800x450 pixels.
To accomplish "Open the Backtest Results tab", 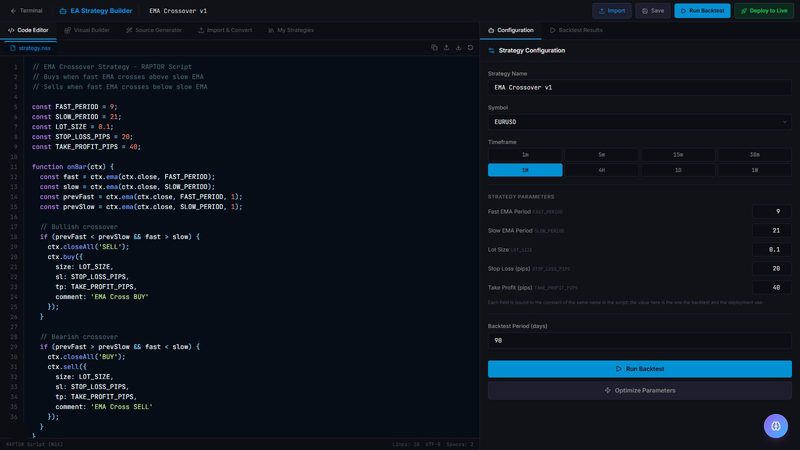I will 576,30.
